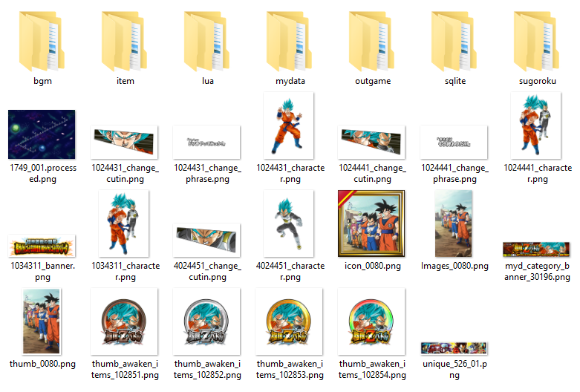
Task: Click the 1034311_character.png thumbnail
Action: (124, 223)
